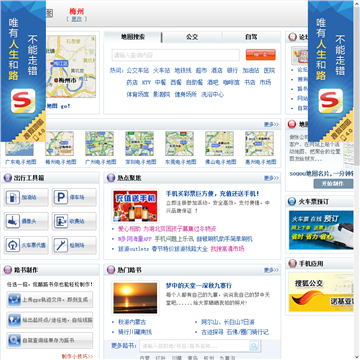Open 更多 link in the maps row

(x=271, y=124)
